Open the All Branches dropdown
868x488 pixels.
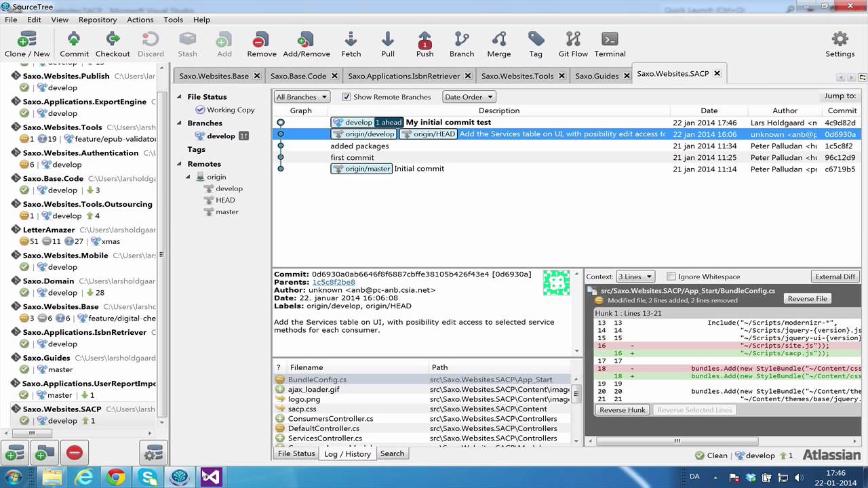point(302,97)
